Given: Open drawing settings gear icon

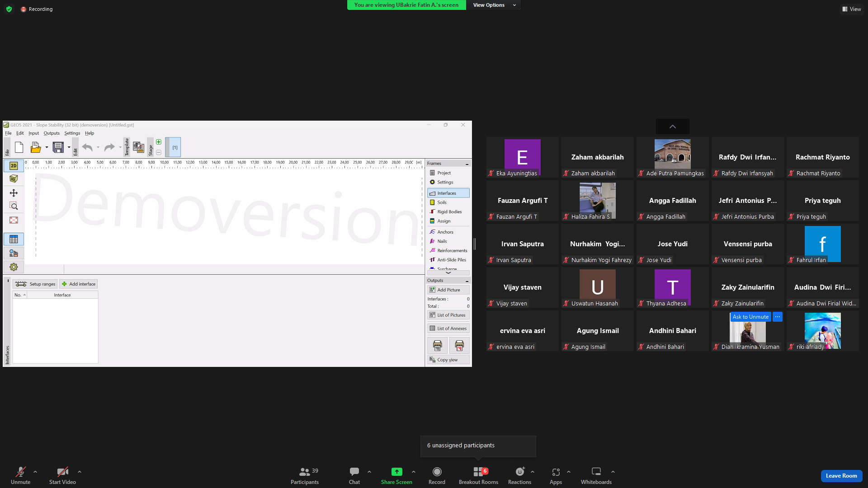Looking at the screenshot, I should click(x=14, y=267).
